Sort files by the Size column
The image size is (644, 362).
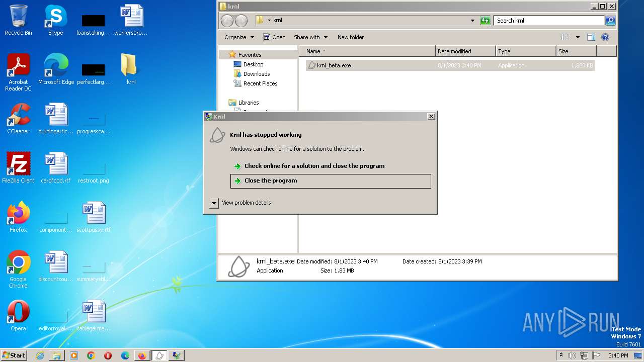(576, 51)
